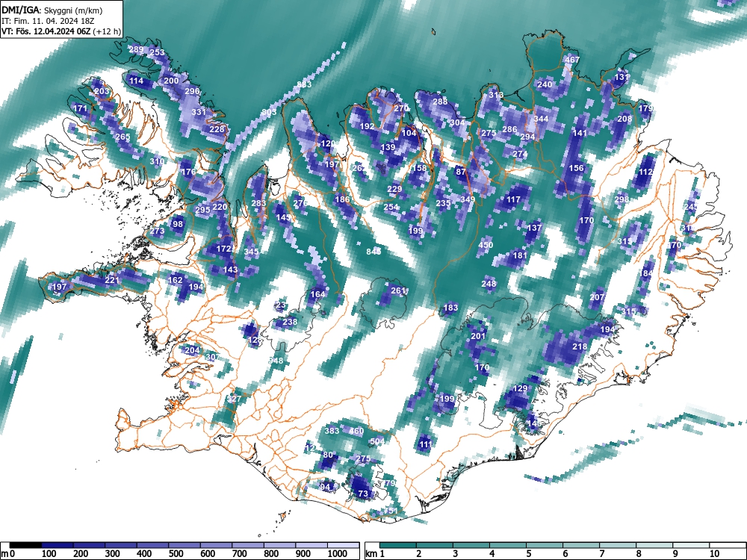Image resolution: width=747 pixels, height=560 pixels.
Task: Click the visibility value 289 on the map
Action: click(x=136, y=49)
